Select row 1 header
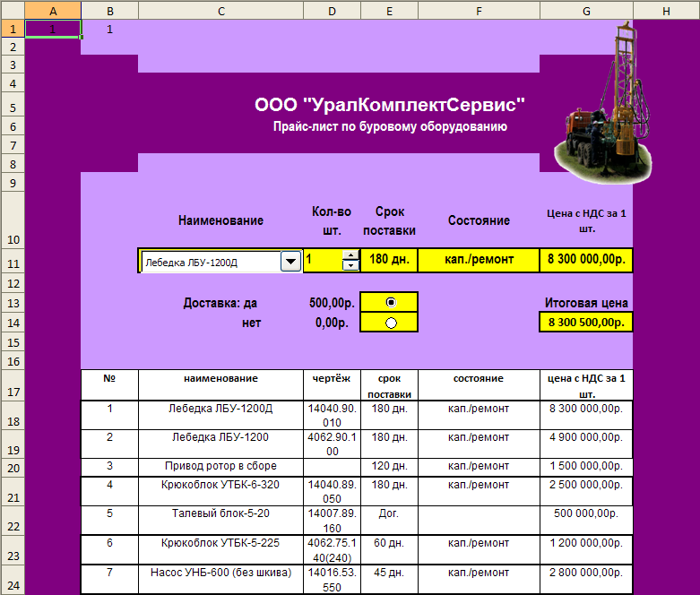The height and width of the screenshot is (595, 700). pyautogui.click(x=13, y=29)
